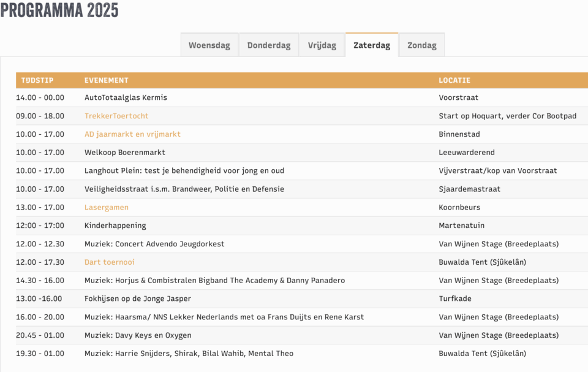
Task: Show the Zondag schedule tab
Action: point(422,45)
